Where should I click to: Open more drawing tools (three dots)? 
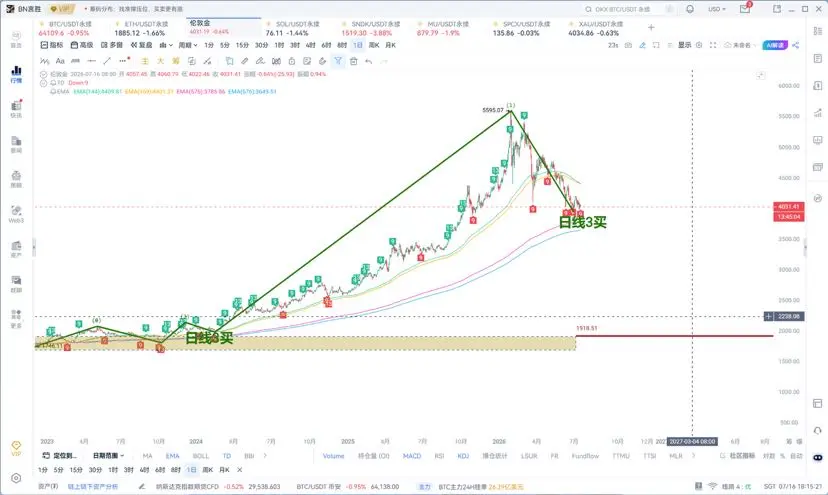pos(123,61)
